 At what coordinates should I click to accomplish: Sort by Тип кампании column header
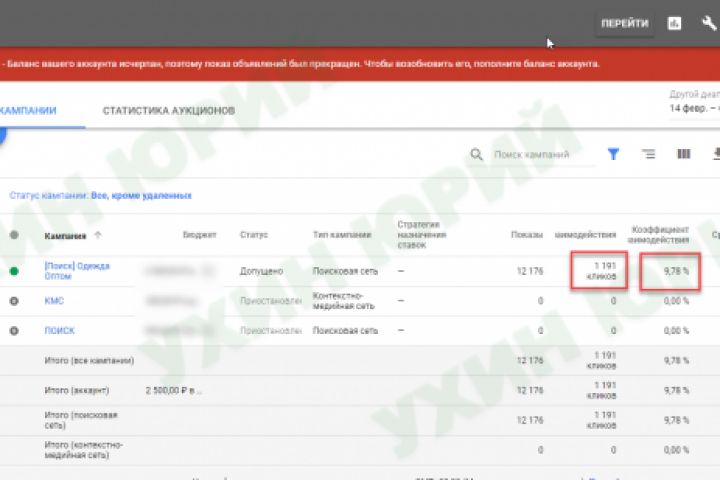point(342,235)
